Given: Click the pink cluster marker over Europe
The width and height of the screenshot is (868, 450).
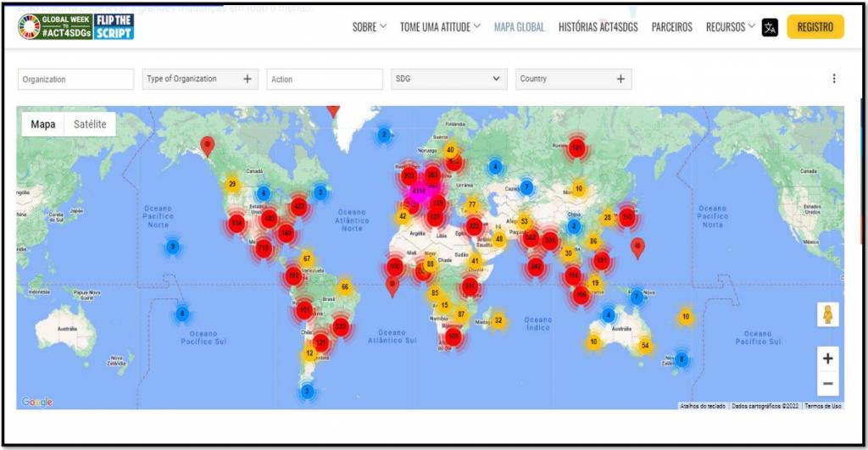Looking at the screenshot, I should tap(419, 192).
